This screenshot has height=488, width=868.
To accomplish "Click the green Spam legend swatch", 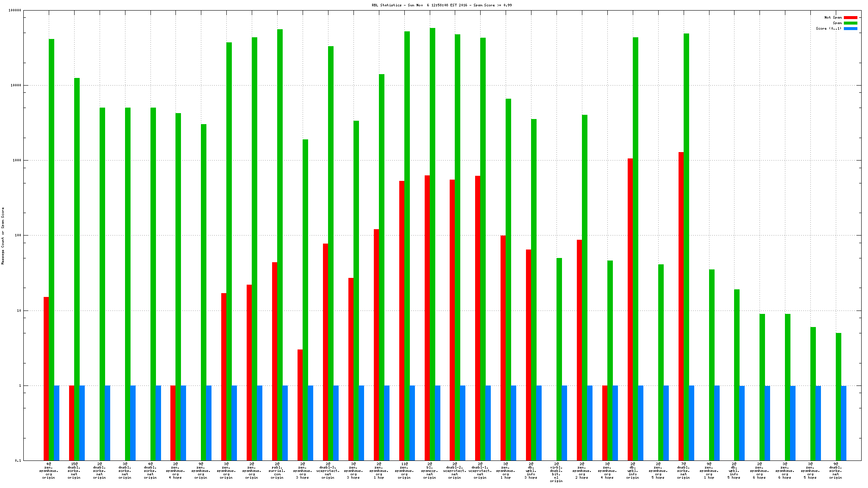I will [850, 23].
